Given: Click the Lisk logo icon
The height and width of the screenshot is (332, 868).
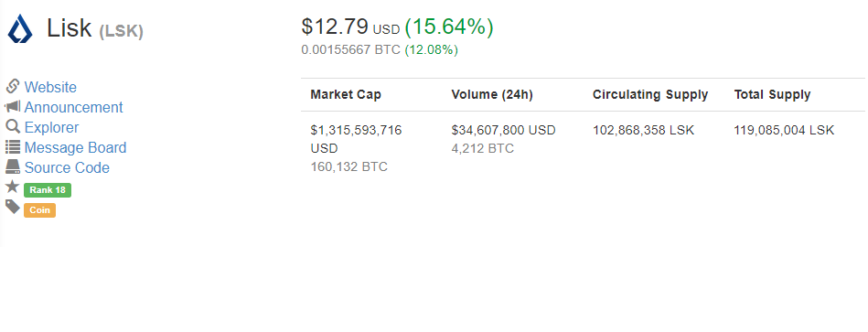Looking at the screenshot, I should click(20, 28).
